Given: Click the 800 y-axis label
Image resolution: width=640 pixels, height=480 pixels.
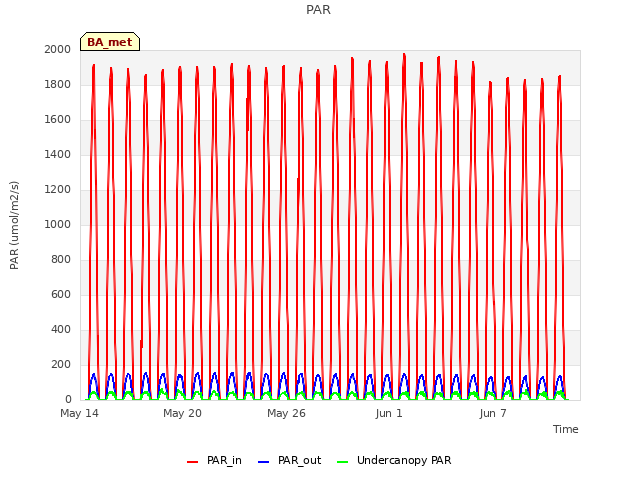Looking at the screenshot, I should pyautogui.click(x=61, y=260).
